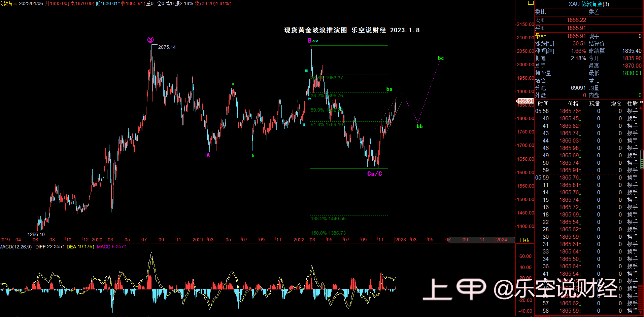Click the 买 price 1865.91
This screenshot has width=644, height=317.
click(x=576, y=28)
